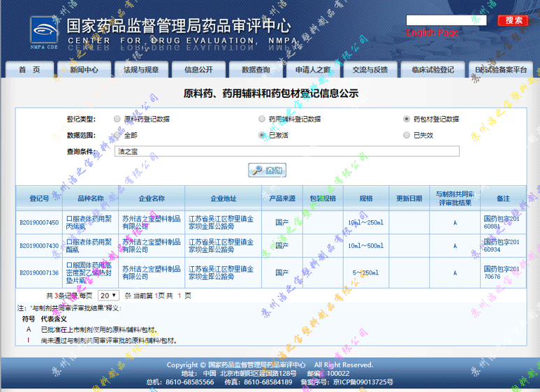Viewport: 540px width, 392px height.
Task: Open registration record B20190007450
Action: [x=39, y=222]
